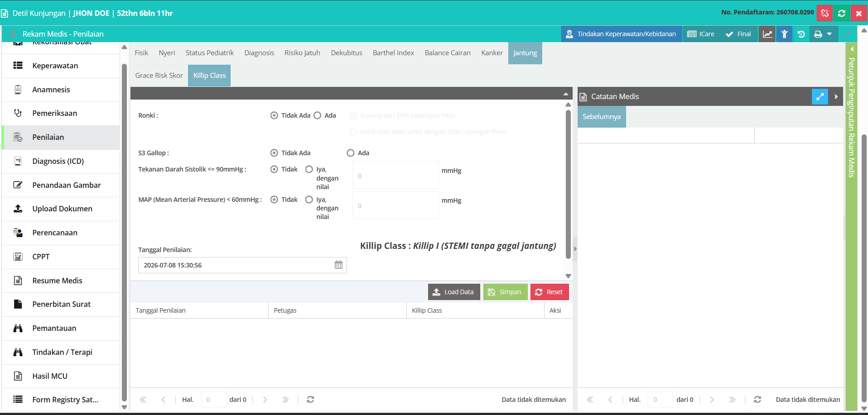Click the systolic pressure mmHg input field
This screenshot has height=415, width=868.
click(x=395, y=175)
